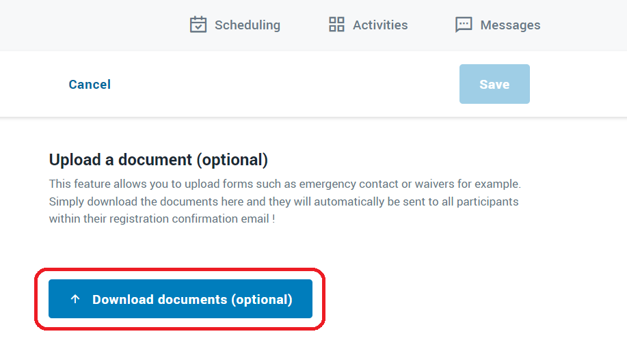Click the "(optional)" text on Download button

pyautogui.click(x=262, y=300)
